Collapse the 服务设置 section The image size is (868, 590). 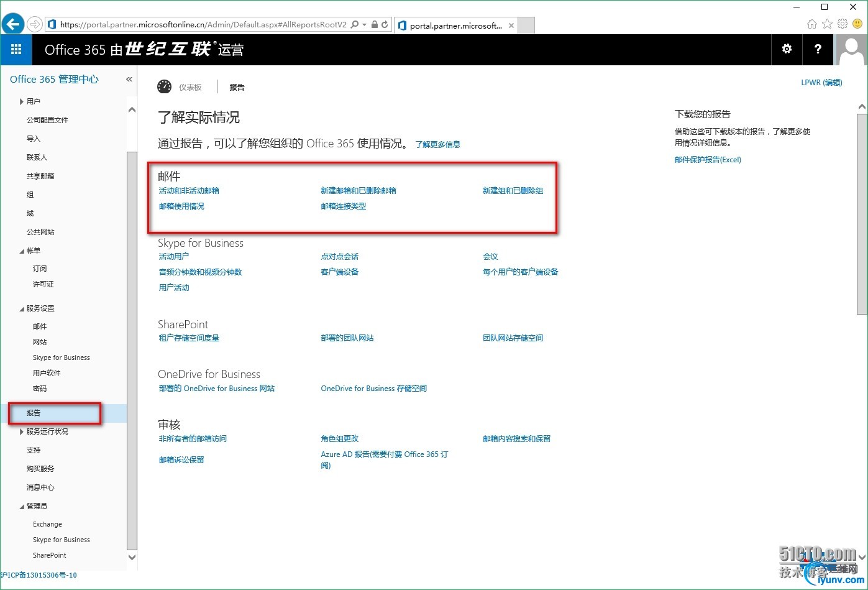21,309
